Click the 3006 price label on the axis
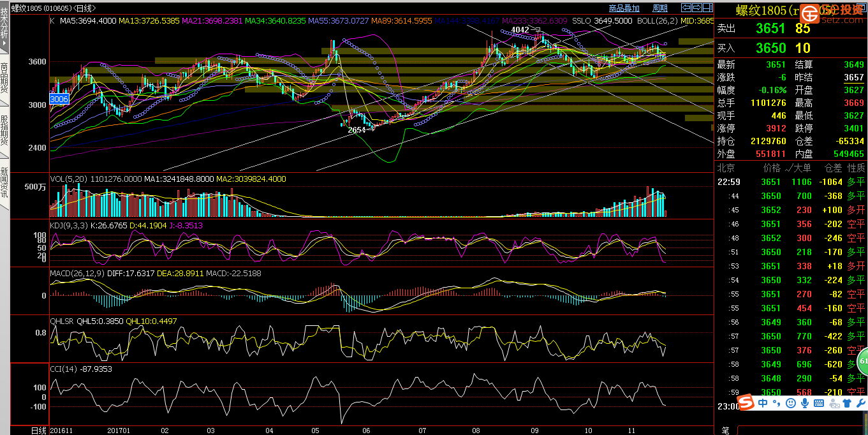This screenshot has height=435, width=868. click(x=59, y=100)
